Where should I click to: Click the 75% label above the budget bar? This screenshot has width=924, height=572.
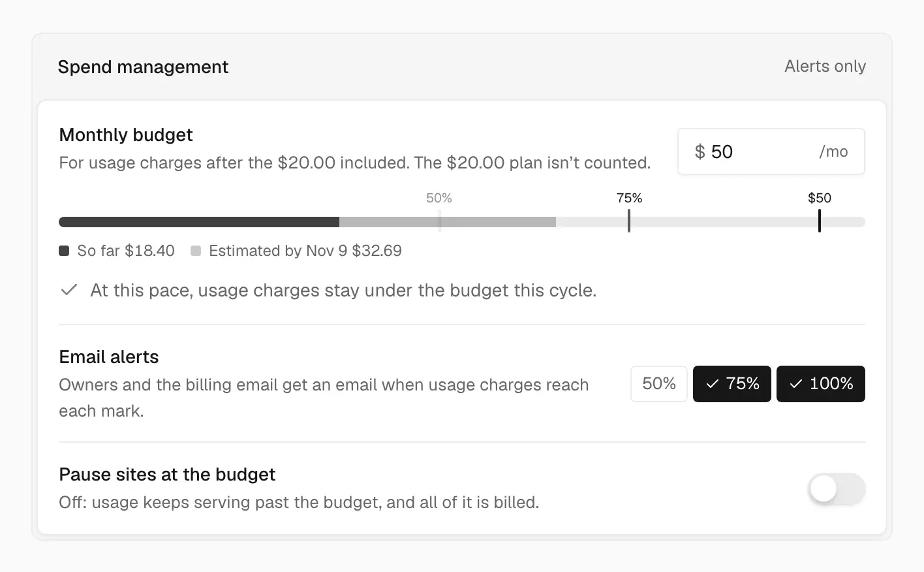coord(629,198)
